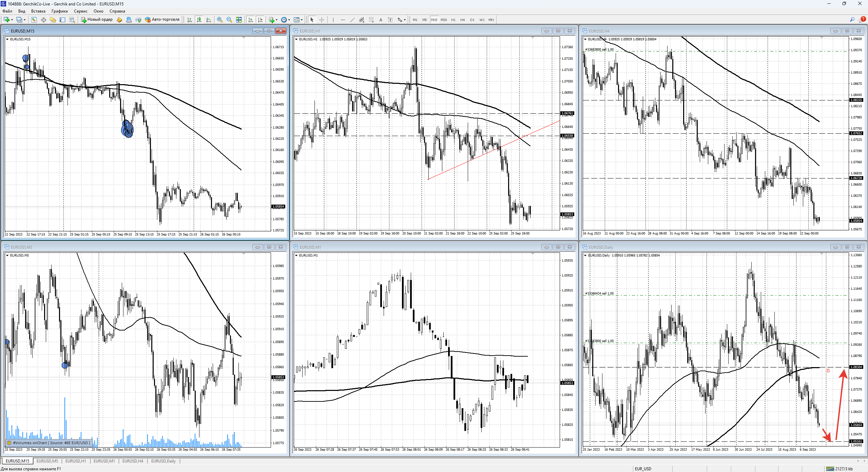
Task: Select H1 timeframe button
Action: (x=453, y=20)
